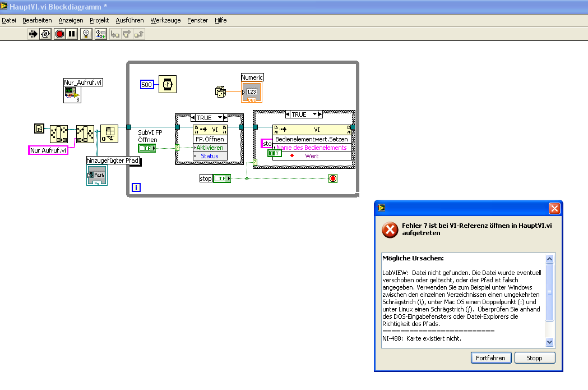Click the Step Out toolbar button
Screen dimensions: 588x390
139,34
